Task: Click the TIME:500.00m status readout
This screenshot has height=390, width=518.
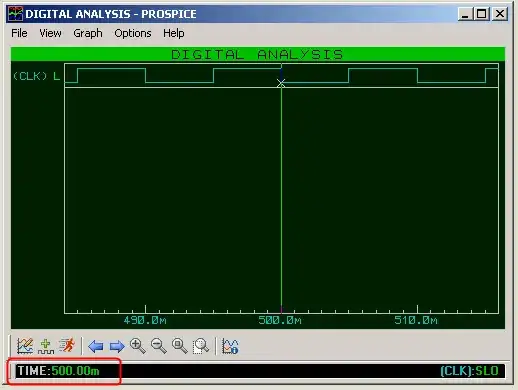Action: point(59,371)
